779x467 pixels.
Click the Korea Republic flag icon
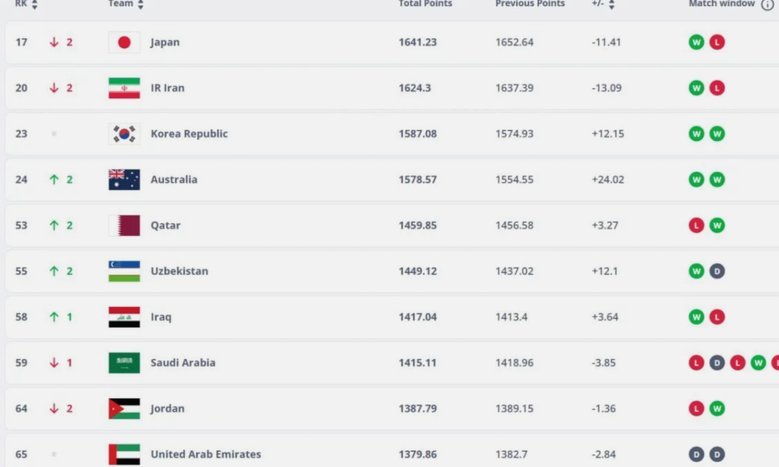(x=124, y=134)
